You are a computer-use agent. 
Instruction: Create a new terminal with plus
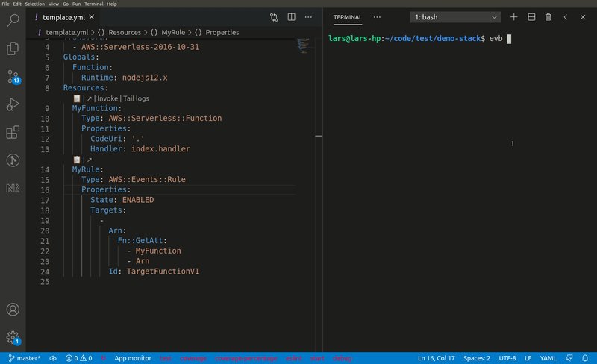[513, 17]
